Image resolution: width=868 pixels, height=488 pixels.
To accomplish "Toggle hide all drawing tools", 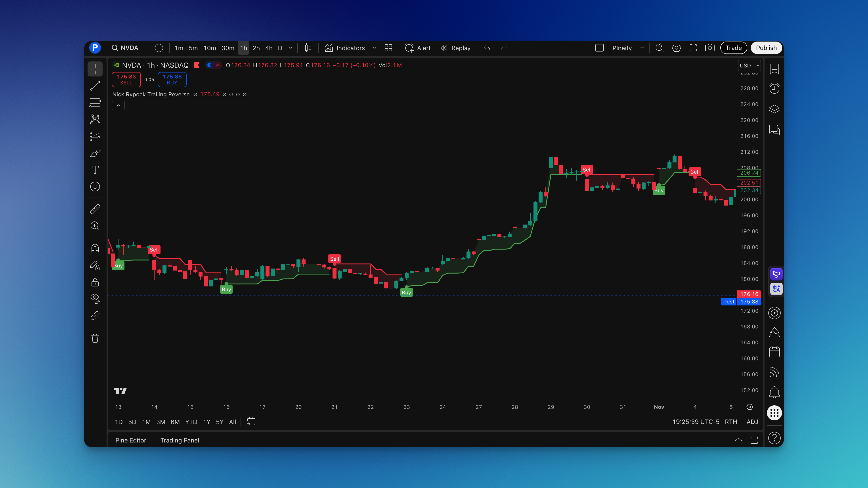I will [95, 298].
